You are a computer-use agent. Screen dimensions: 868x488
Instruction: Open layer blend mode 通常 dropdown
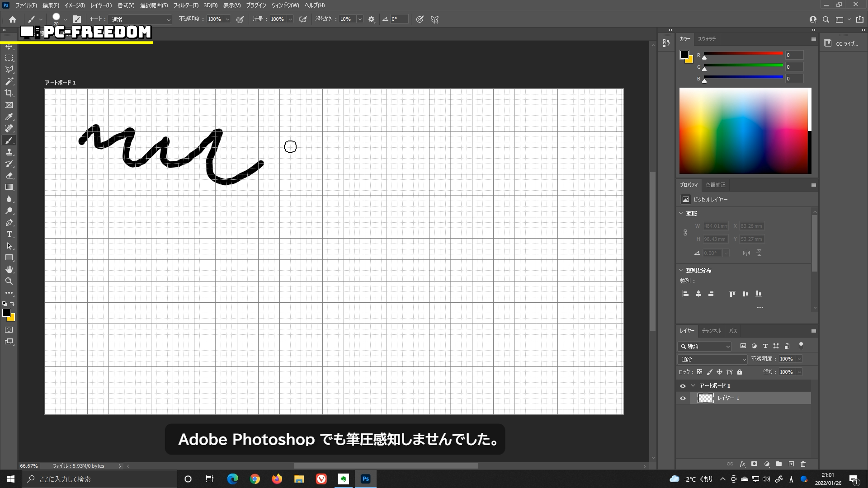click(x=712, y=359)
